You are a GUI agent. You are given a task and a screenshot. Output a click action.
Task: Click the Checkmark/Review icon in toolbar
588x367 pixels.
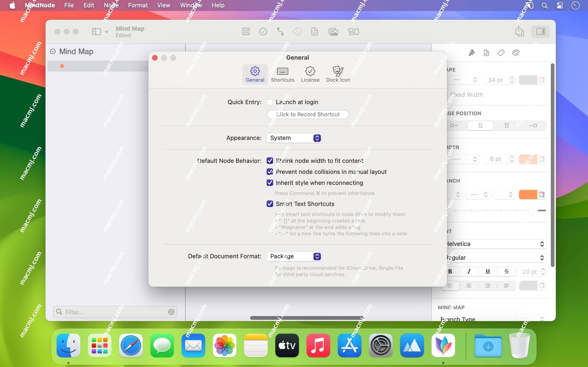point(263,31)
